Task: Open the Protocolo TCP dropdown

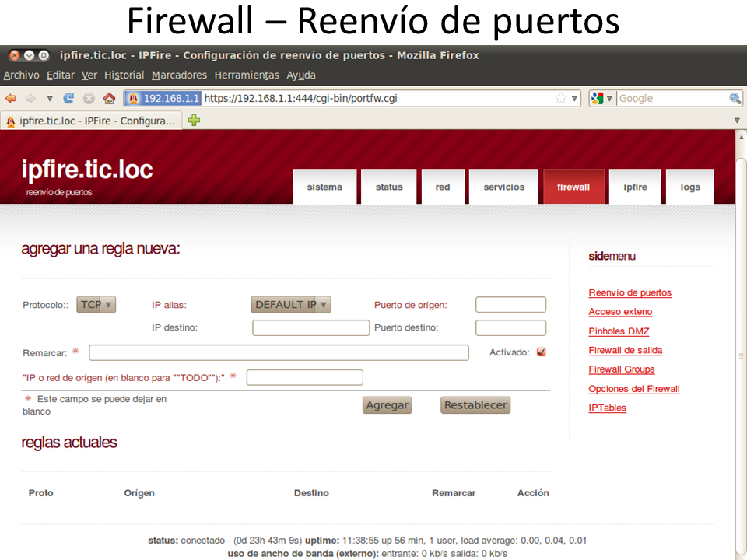Action: [96, 305]
